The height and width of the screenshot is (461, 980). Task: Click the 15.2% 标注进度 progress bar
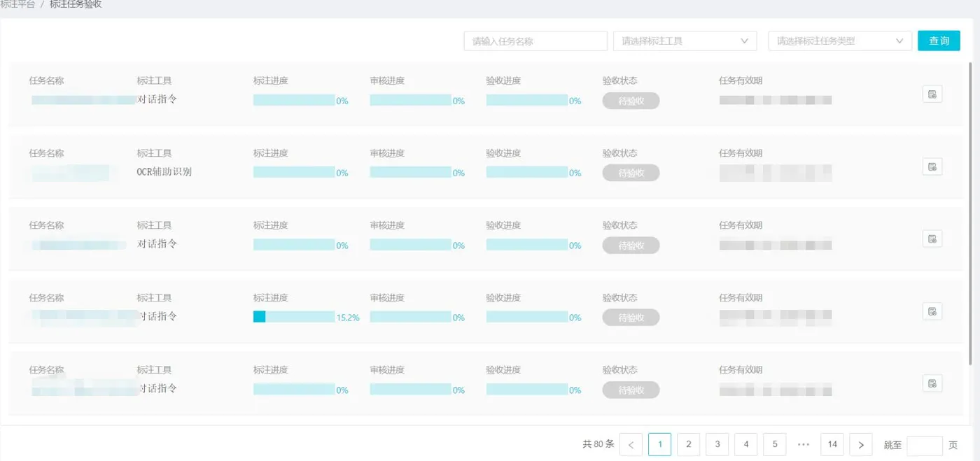[294, 317]
